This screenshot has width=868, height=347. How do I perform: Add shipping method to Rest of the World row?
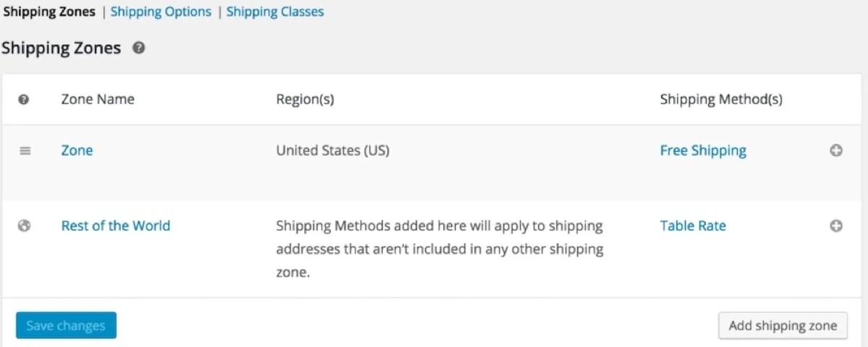(836, 226)
